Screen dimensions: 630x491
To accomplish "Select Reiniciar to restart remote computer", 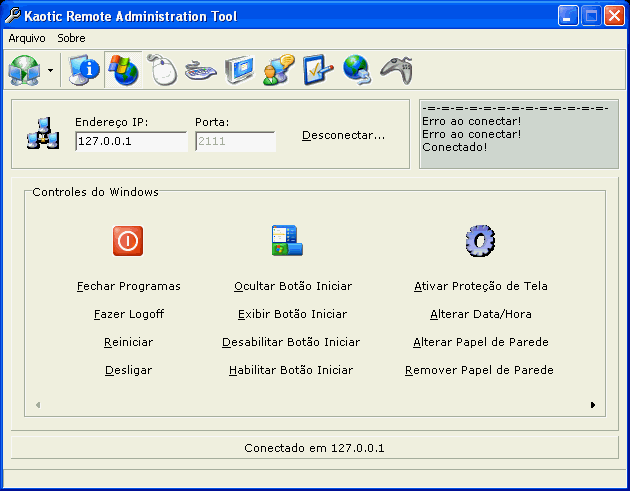I will 129,342.
